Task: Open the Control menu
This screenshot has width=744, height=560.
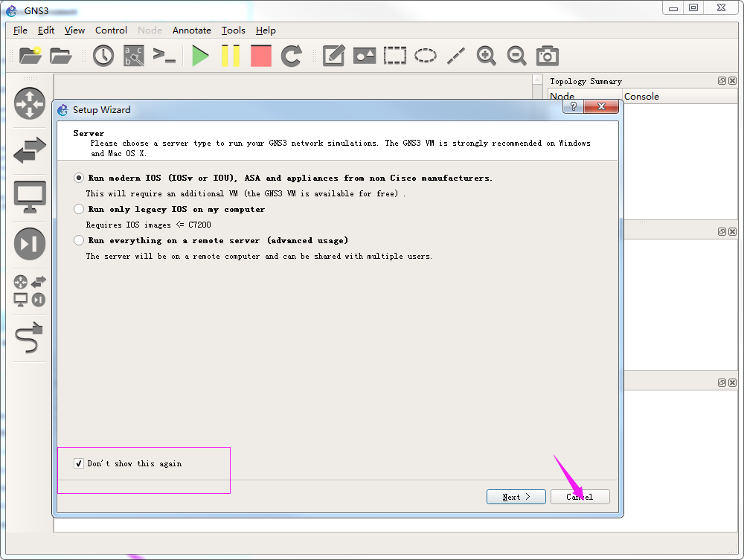Action: tap(111, 30)
